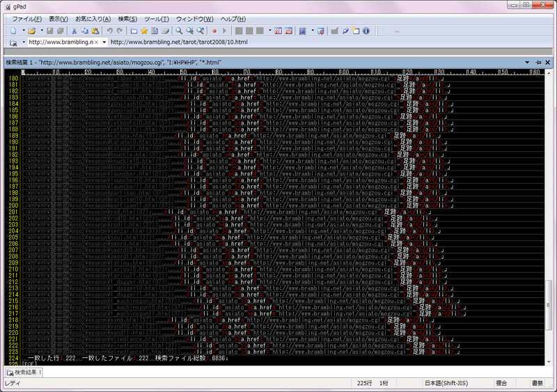Click the yellow star favorites icon

(x=144, y=31)
